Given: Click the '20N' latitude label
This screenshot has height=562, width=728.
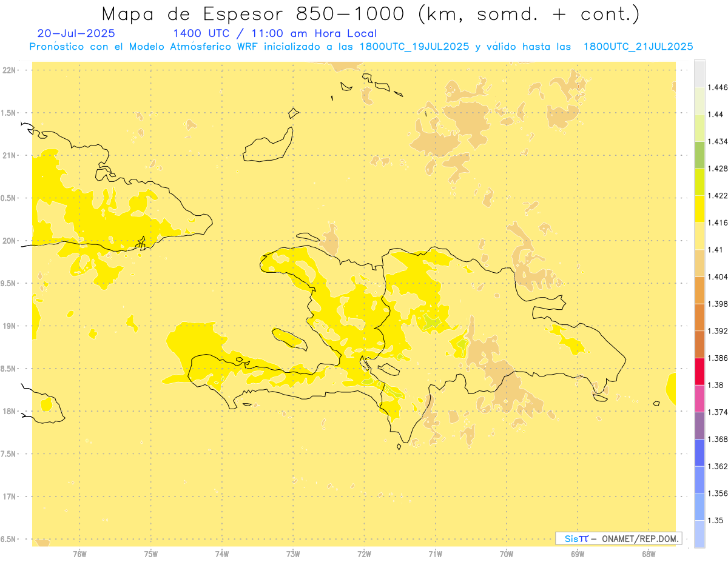Looking at the screenshot, I should pyautogui.click(x=9, y=241).
